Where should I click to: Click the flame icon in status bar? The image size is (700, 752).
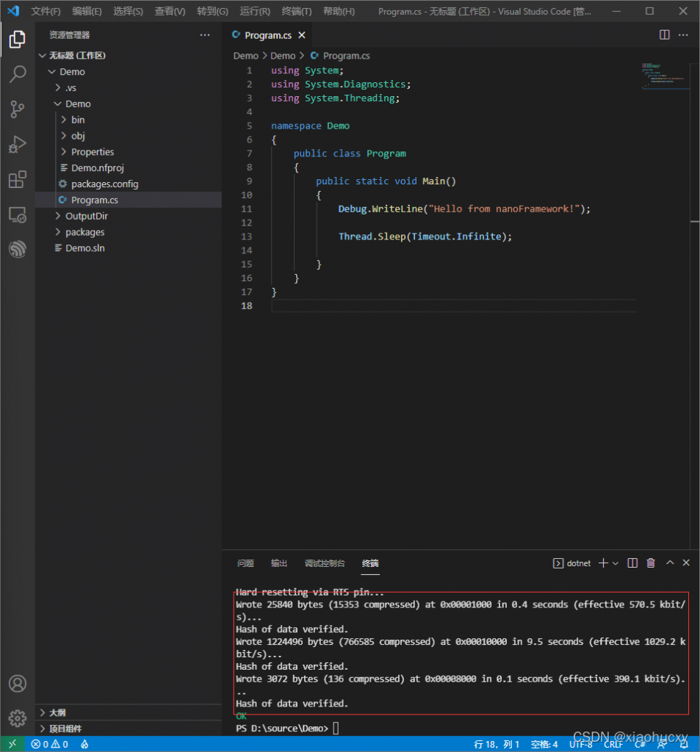click(x=84, y=744)
